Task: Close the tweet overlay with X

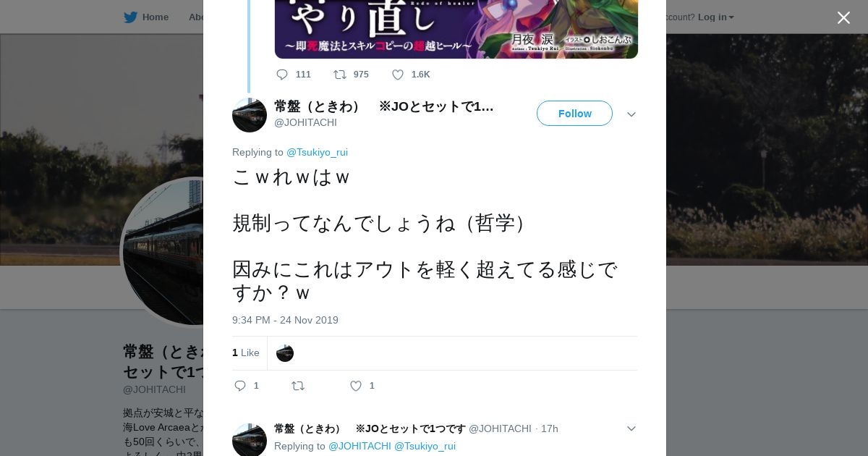Action: pyautogui.click(x=843, y=17)
